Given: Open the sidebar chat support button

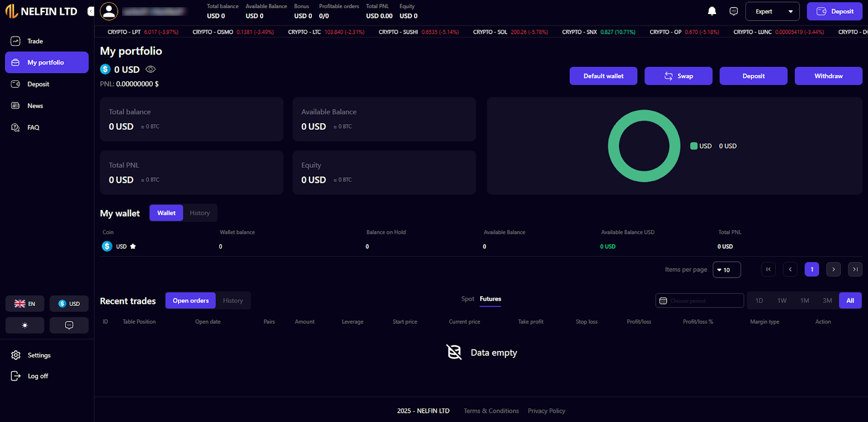Looking at the screenshot, I should [x=69, y=325].
